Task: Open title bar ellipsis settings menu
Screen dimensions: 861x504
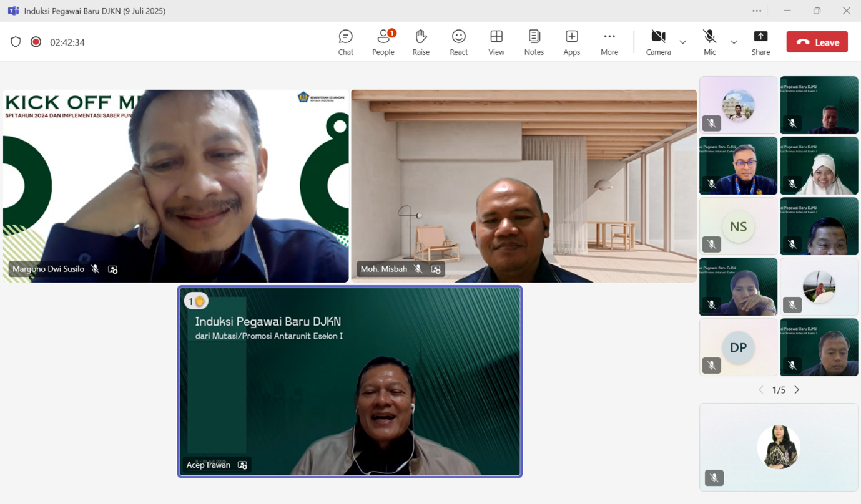Action: click(x=757, y=11)
